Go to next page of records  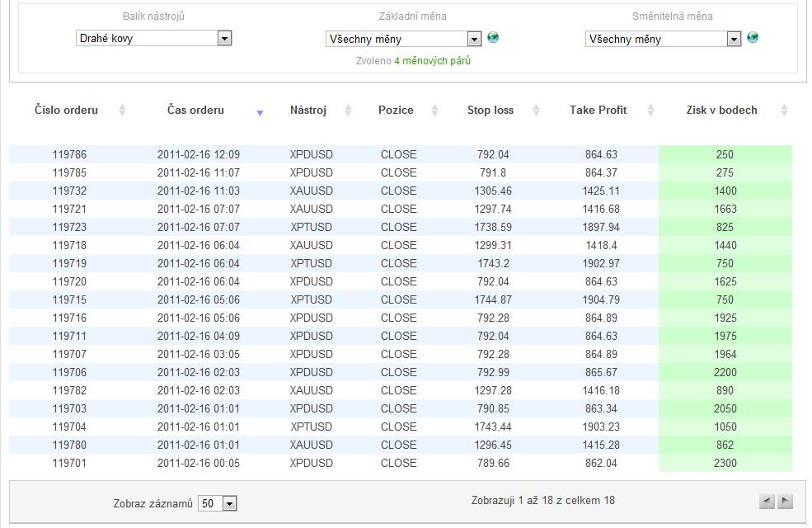(x=785, y=501)
